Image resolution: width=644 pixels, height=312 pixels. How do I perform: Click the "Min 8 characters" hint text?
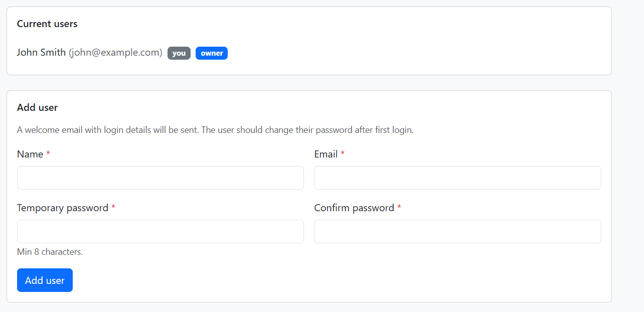[50, 252]
